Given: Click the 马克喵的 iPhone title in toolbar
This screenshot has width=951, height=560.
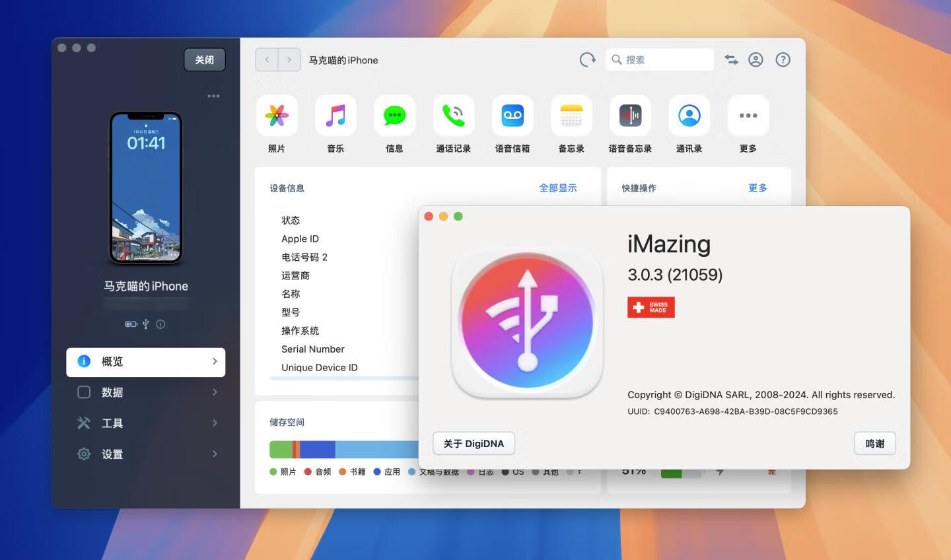Looking at the screenshot, I should click(x=343, y=60).
